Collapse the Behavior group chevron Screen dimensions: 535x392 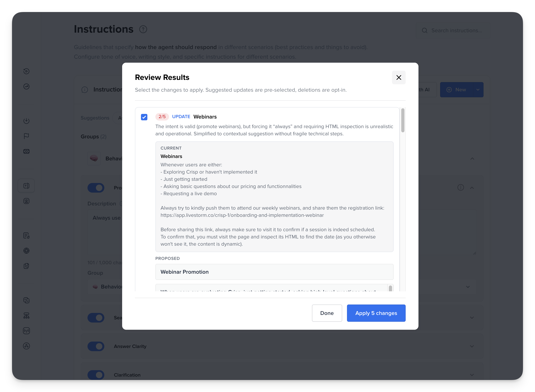coord(472,159)
